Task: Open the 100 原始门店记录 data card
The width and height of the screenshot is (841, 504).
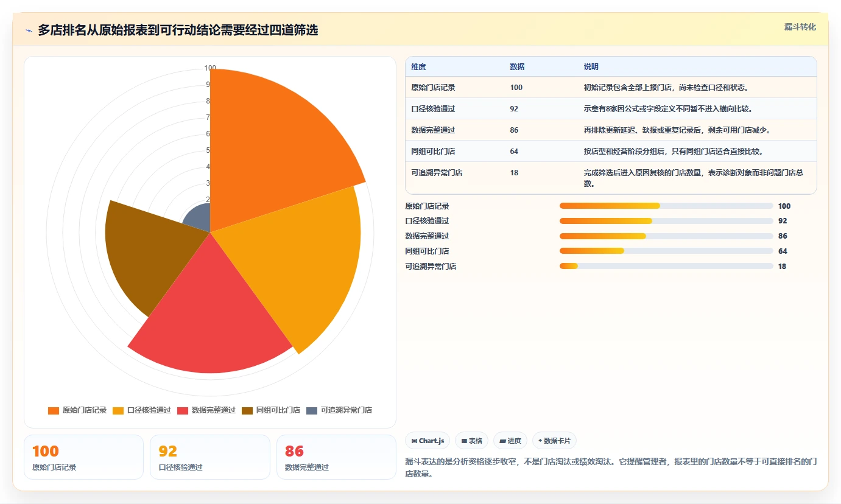Action: click(x=83, y=457)
